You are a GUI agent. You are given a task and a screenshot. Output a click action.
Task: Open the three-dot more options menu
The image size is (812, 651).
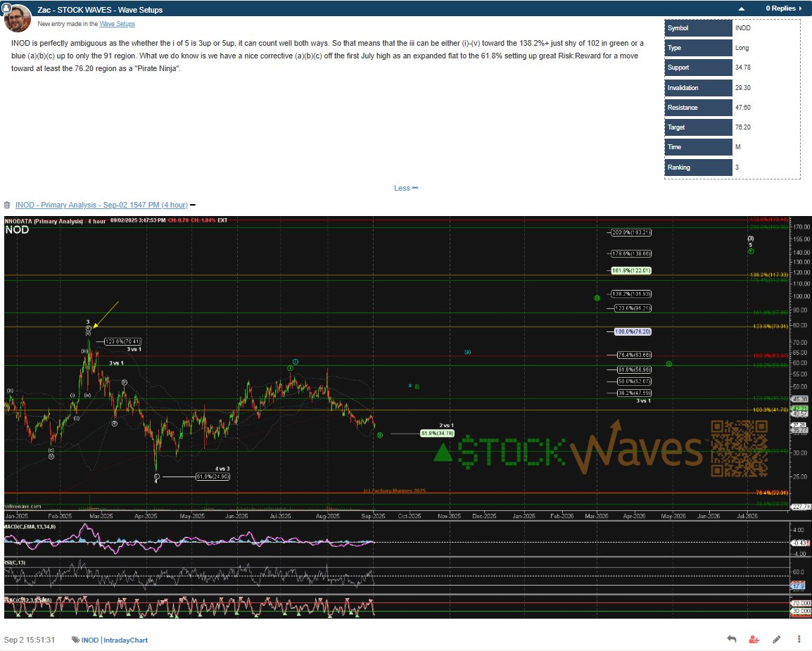pyautogui.click(x=799, y=640)
